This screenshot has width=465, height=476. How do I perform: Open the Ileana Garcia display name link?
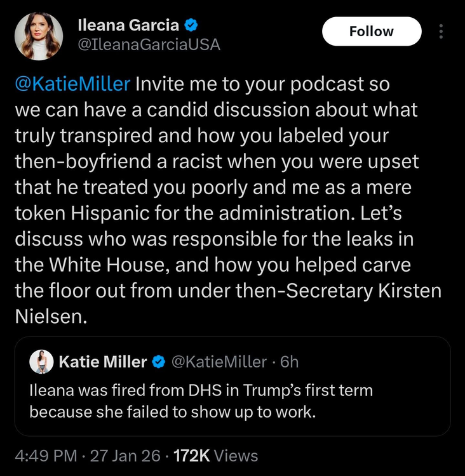tap(128, 26)
